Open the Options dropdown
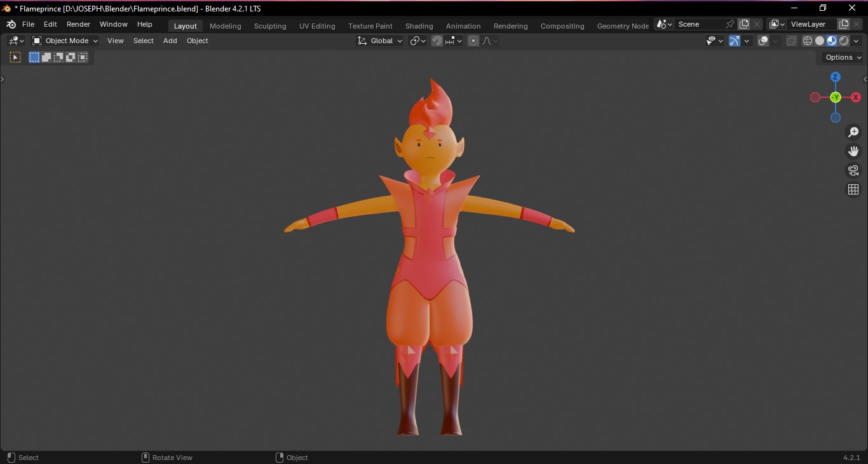This screenshot has width=868, height=464. click(x=843, y=57)
